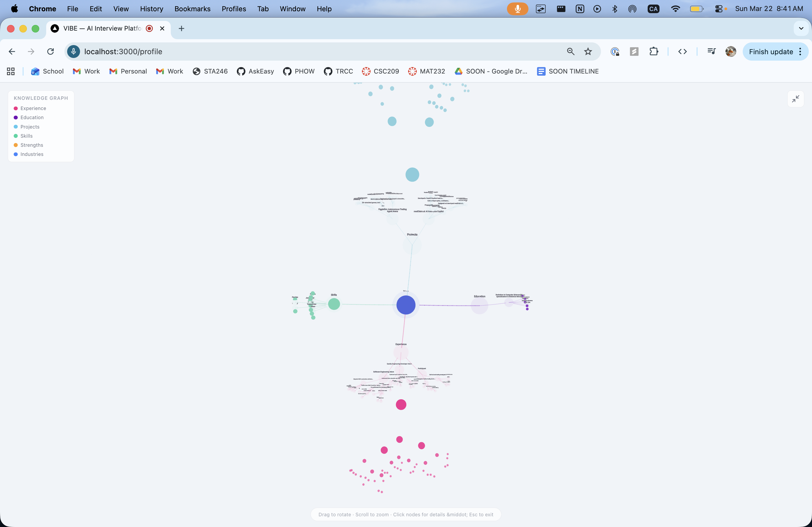Image resolution: width=812 pixels, height=527 pixels.
Task: Open the Extensions puzzle icon
Action: 653,52
